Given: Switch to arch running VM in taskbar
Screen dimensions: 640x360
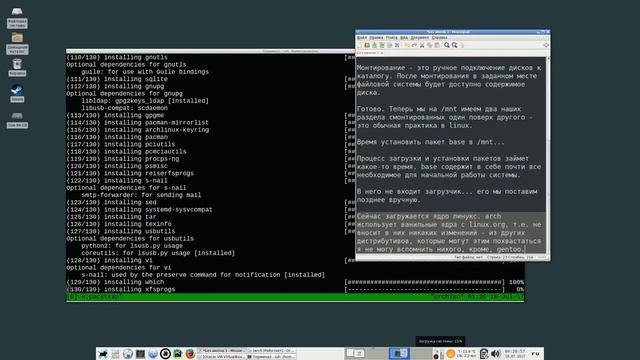Looking at the screenshot, I should [272, 351].
